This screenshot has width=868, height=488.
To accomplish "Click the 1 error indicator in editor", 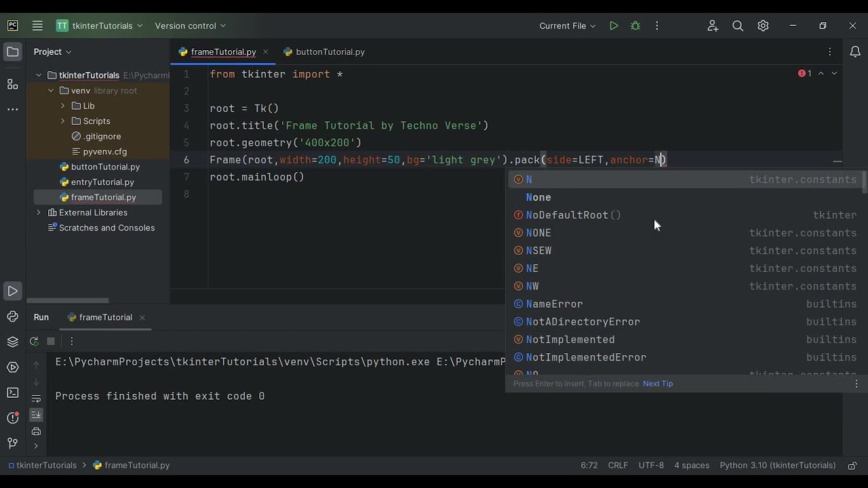I will tap(805, 73).
